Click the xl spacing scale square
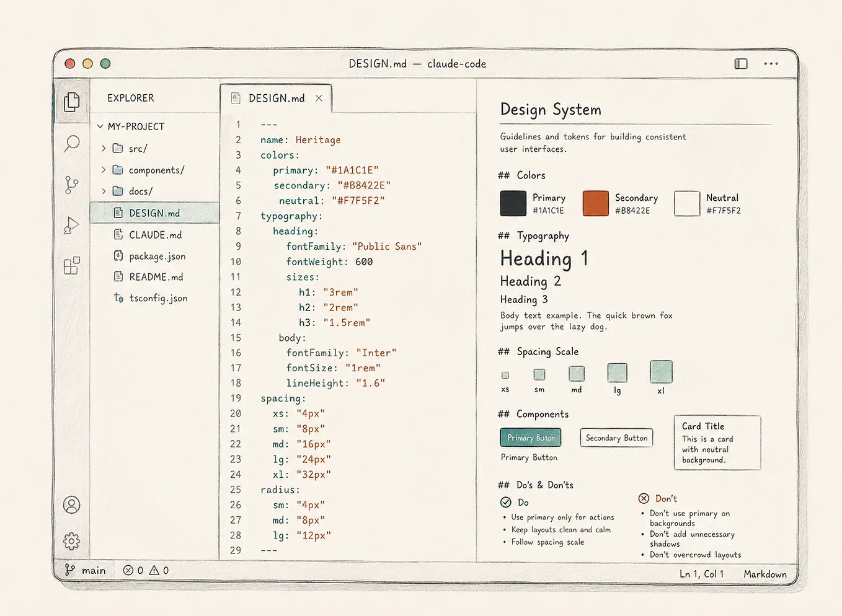Viewport: 842px width, 616px height. 661,372
